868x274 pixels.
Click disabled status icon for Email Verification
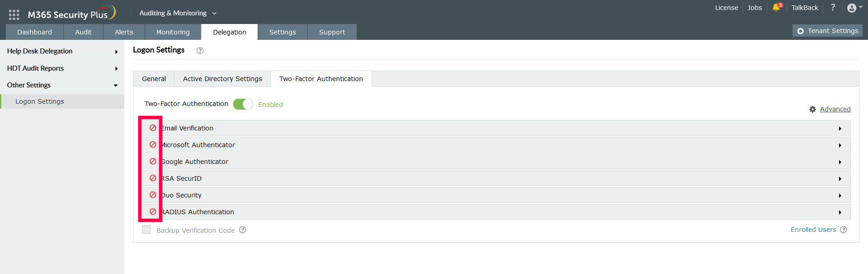(153, 128)
